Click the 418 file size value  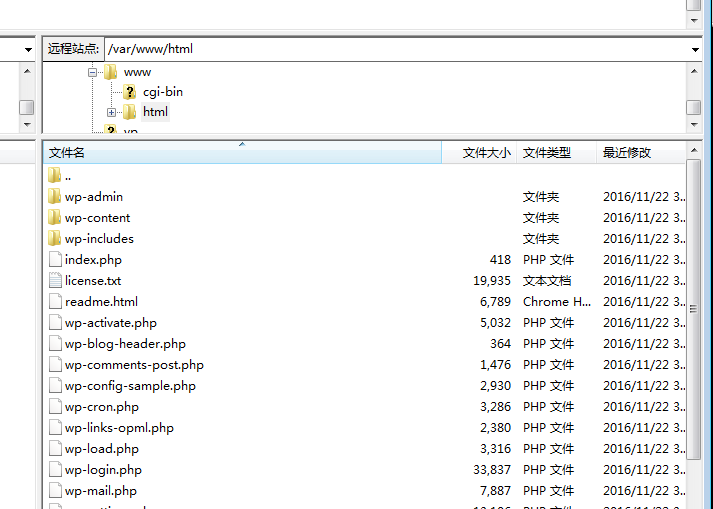pos(500,260)
